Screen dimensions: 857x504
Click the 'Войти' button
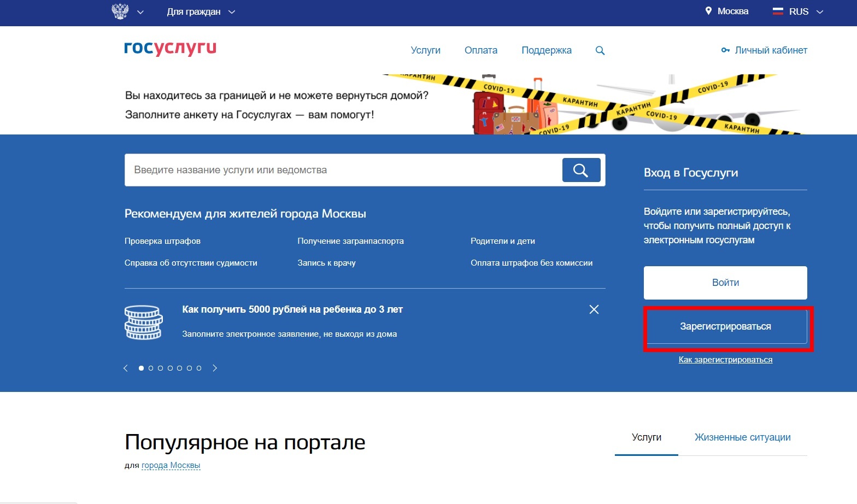tap(725, 283)
